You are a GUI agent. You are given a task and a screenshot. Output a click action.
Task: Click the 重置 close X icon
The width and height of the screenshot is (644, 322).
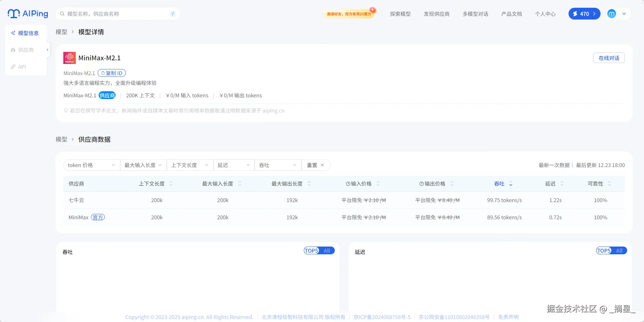click(x=322, y=165)
